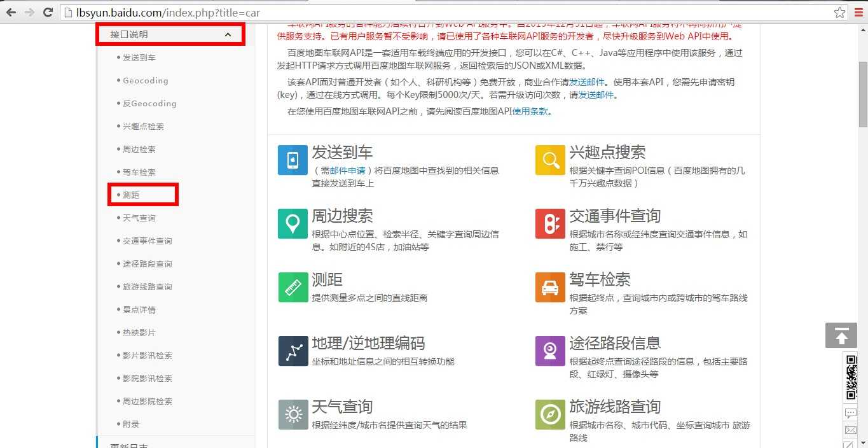This screenshot has height=448, width=868.
Task: Select 途径路段查询 in the sidebar
Action: coord(147,264)
